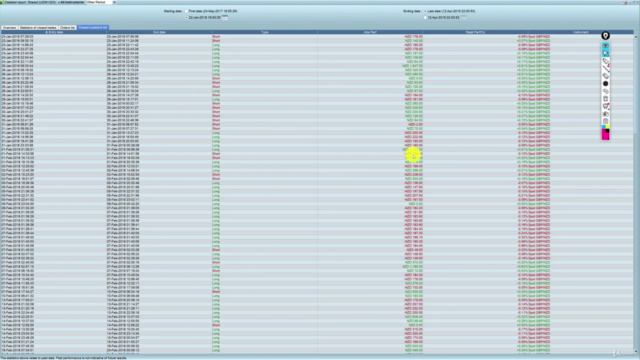Click the black pin icon above annotation toolbar
The image size is (640, 360).
coord(605,36)
